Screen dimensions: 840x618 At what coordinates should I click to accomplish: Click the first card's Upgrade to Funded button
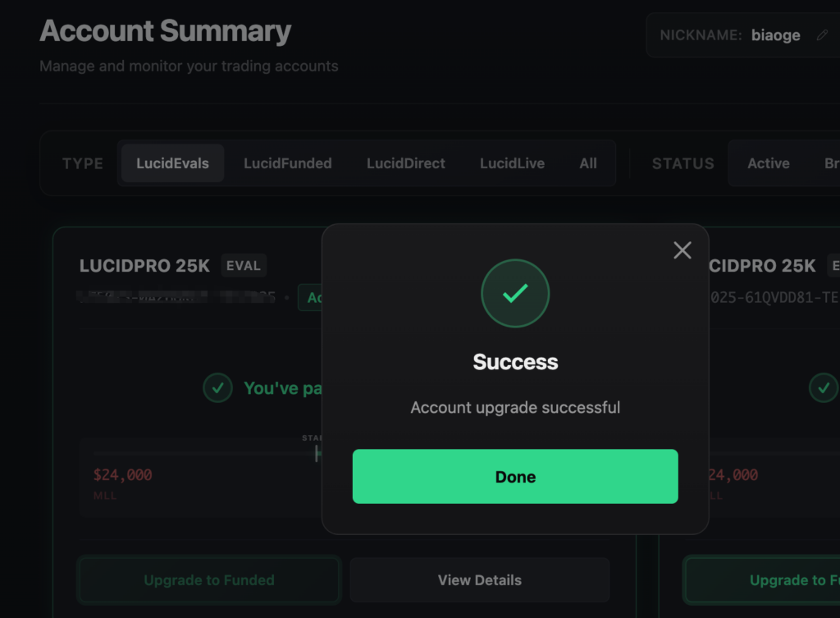point(208,580)
